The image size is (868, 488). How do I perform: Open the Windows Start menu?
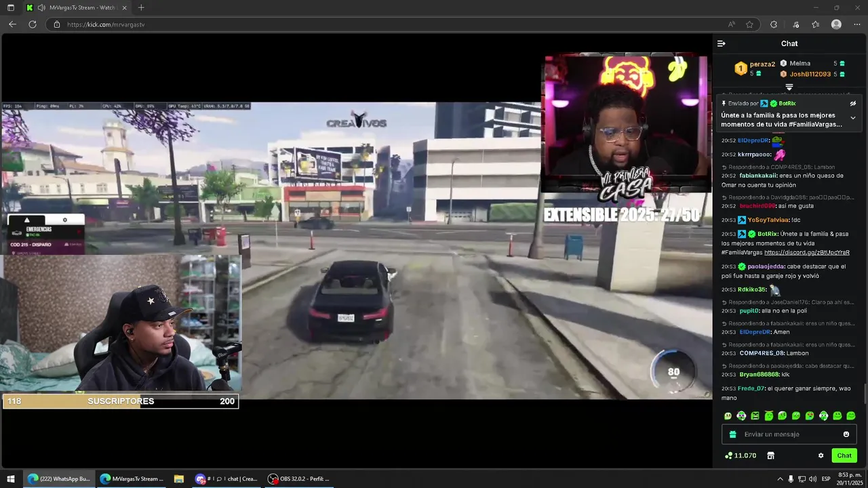11,479
